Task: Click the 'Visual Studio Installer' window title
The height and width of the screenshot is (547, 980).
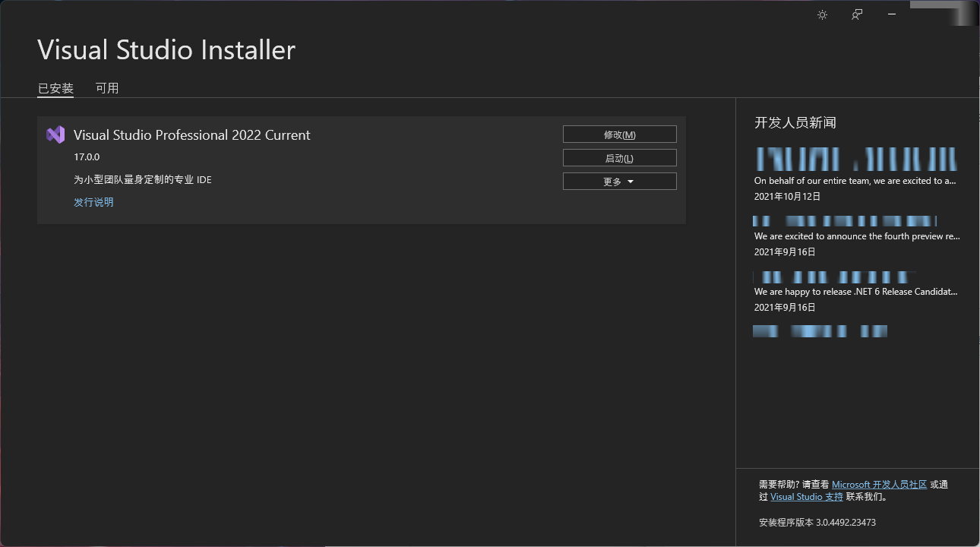Action: coord(166,50)
